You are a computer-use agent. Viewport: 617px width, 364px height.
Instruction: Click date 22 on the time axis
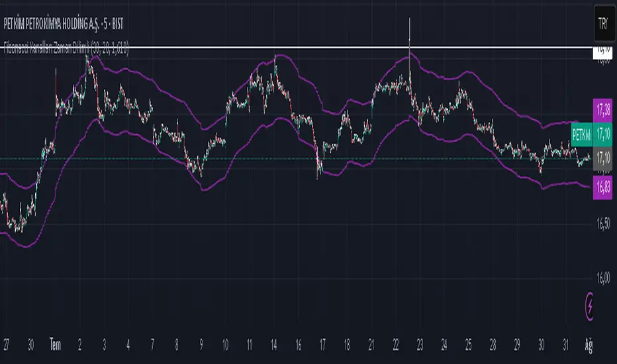(395, 345)
